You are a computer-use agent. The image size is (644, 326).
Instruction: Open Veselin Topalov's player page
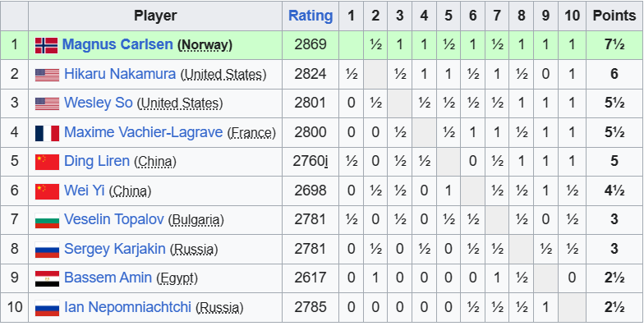coord(114,219)
